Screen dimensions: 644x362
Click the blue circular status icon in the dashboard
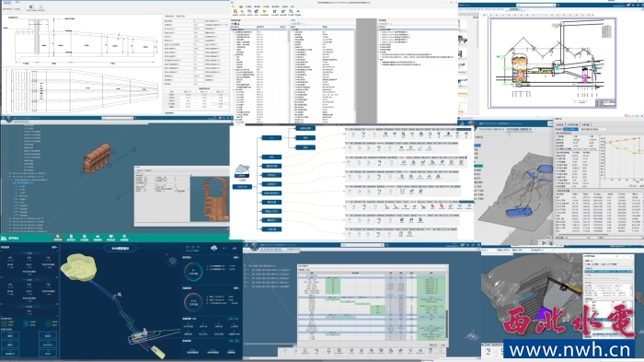[x=26, y=323]
